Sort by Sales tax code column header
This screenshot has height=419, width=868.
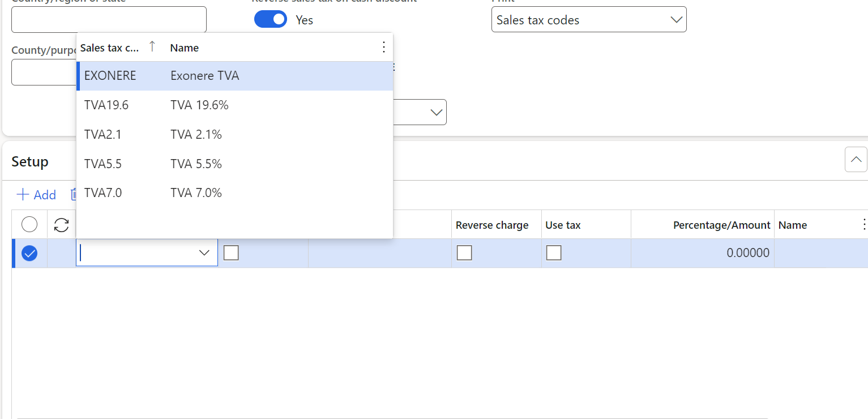coord(109,48)
